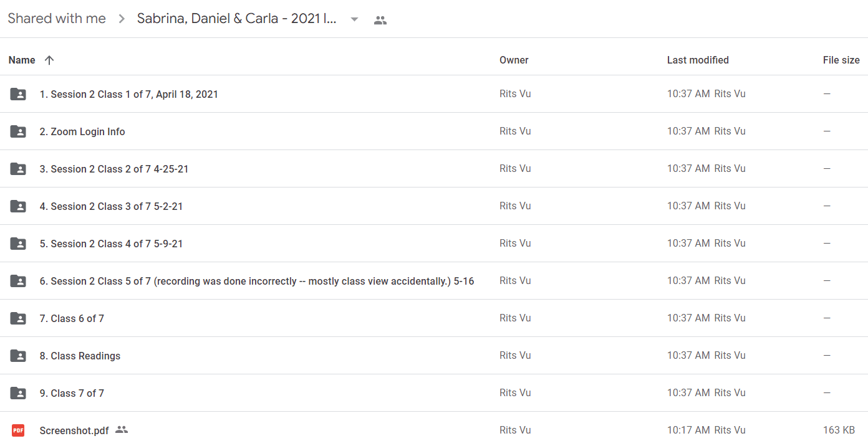Select the folder with the incorrectly done recording
868x446 pixels.
(x=434, y=281)
